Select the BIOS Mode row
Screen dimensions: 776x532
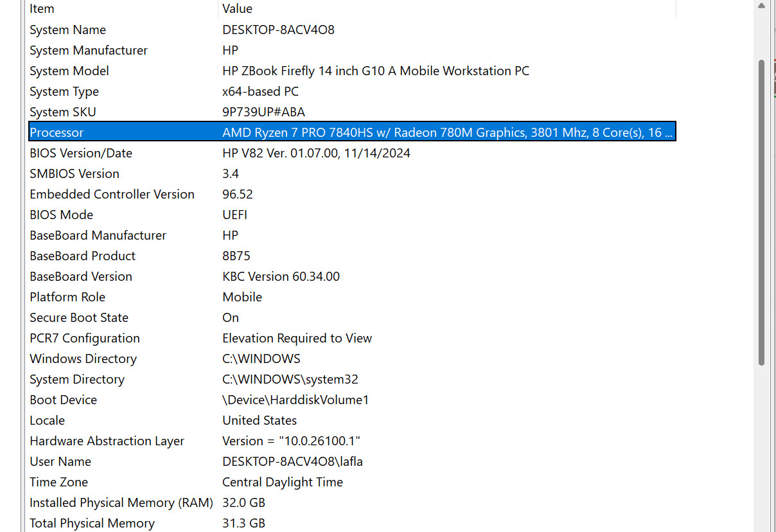(x=352, y=215)
